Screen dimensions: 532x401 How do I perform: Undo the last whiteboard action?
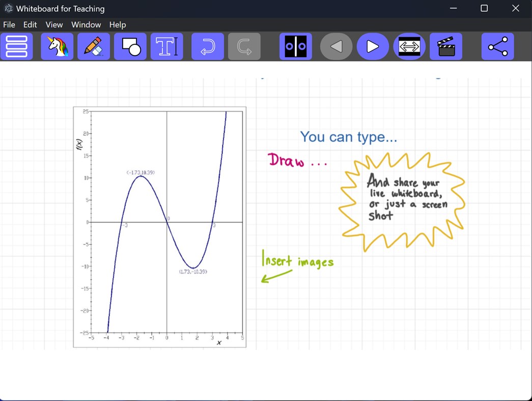tap(208, 46)
